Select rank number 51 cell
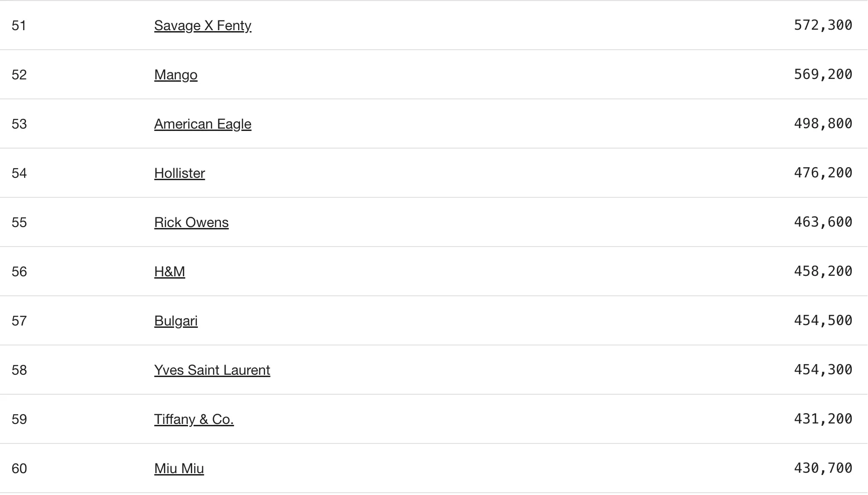 (19, 26)
